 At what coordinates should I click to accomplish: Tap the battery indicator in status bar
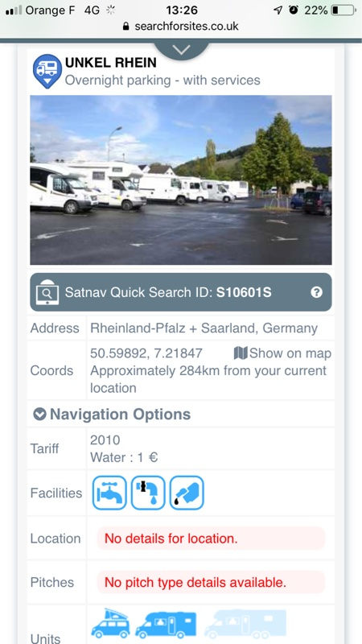(343, 10)
